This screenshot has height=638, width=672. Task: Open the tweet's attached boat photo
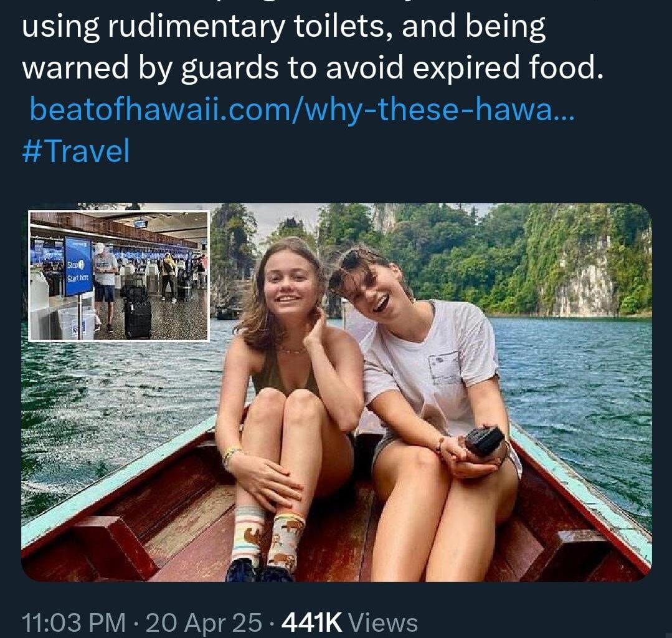(336, 393)
